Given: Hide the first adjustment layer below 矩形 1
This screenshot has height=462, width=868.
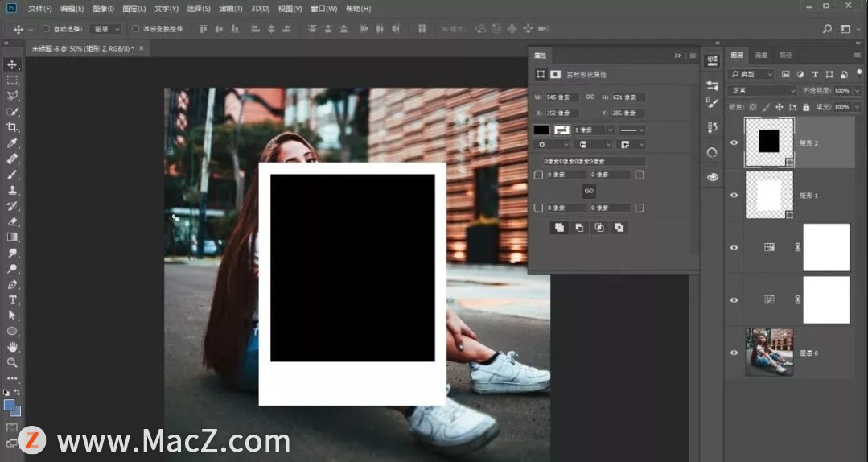Looking at the screenshot, I should [x=734, y=248].
